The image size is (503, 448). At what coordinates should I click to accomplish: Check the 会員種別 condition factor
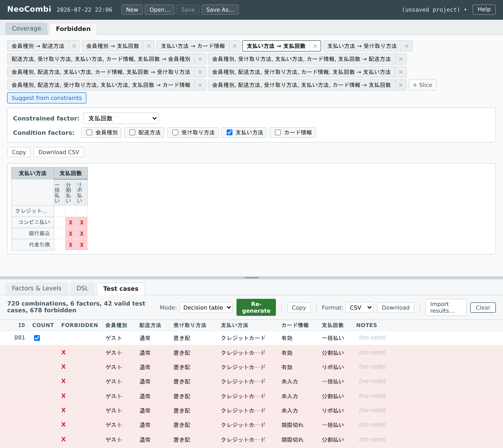click(x=89, y=132)
